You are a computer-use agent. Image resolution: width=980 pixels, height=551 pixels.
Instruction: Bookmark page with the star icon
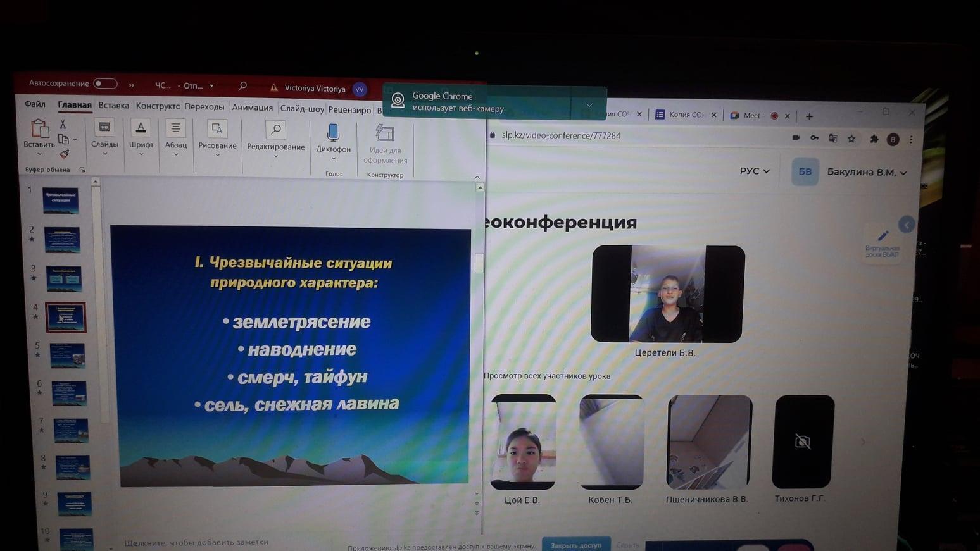click(x=851, y=139)
